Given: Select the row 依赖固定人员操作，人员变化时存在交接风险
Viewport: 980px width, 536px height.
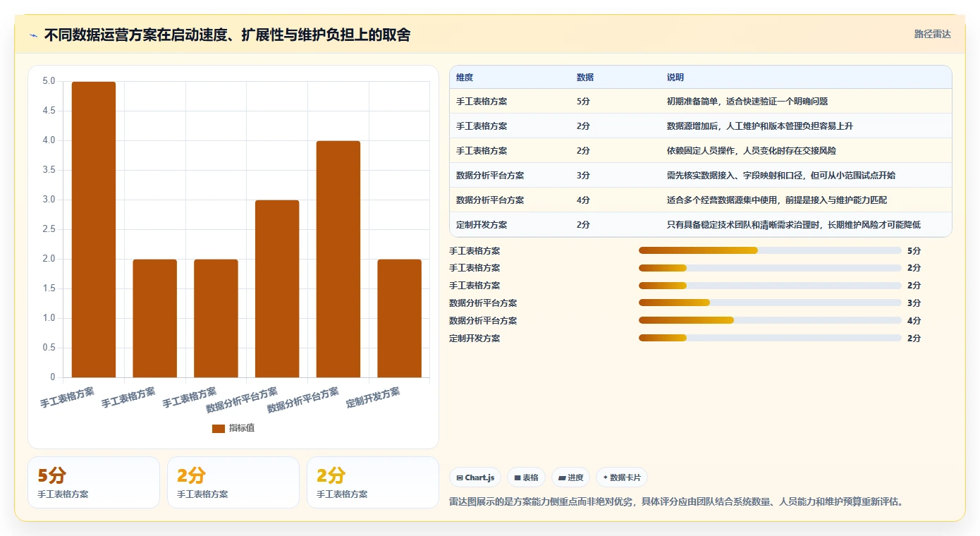Looking at the screenshot, I should 701,150.
